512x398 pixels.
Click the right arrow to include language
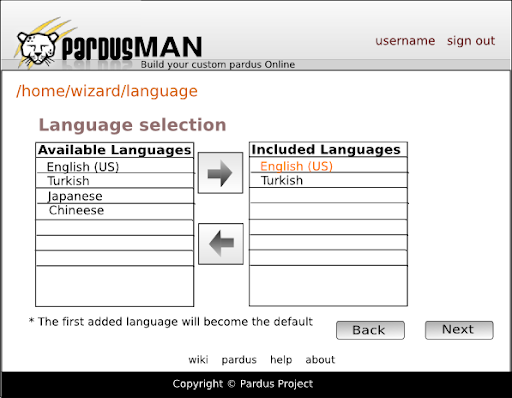(220, 173)
